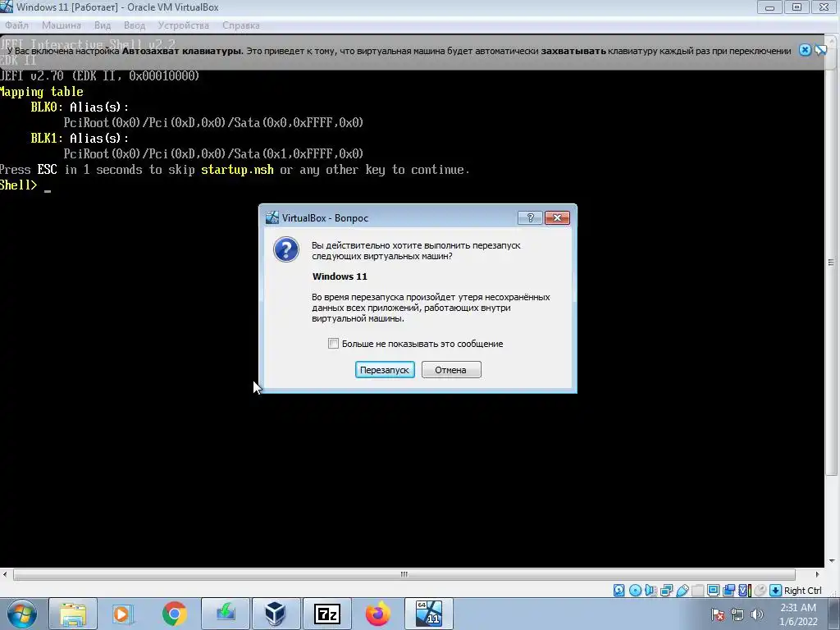Open the media player taskbar icon

(x=123, y=614)
